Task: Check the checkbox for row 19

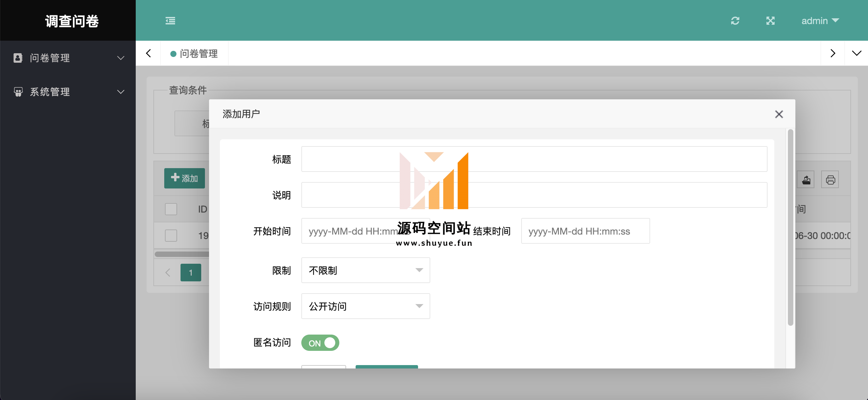Action: coord(171,236)
